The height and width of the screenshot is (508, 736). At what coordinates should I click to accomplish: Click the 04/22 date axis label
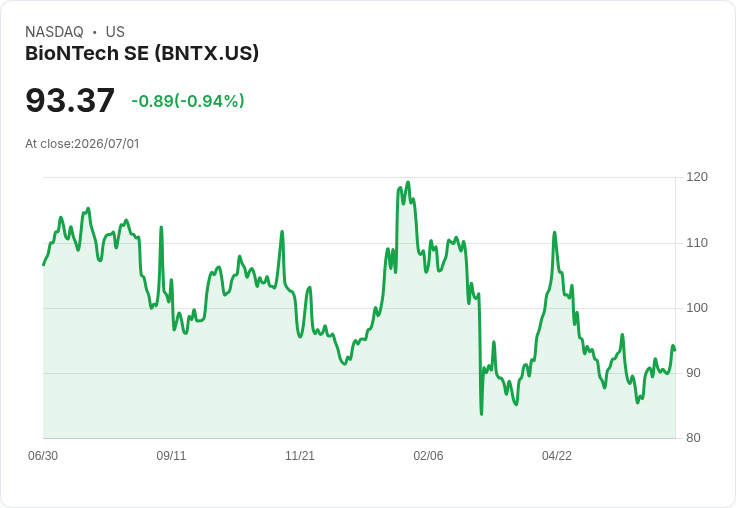[557, 456]
